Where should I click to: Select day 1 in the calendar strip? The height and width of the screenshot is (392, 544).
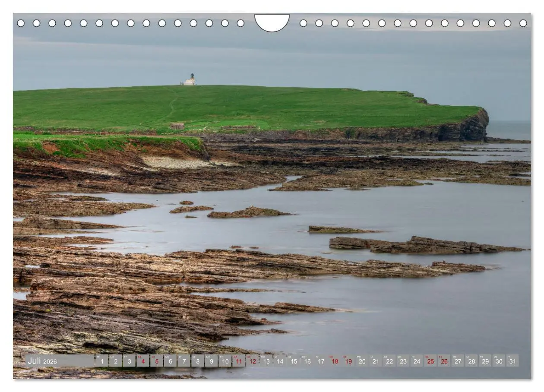tap(102, 361)
